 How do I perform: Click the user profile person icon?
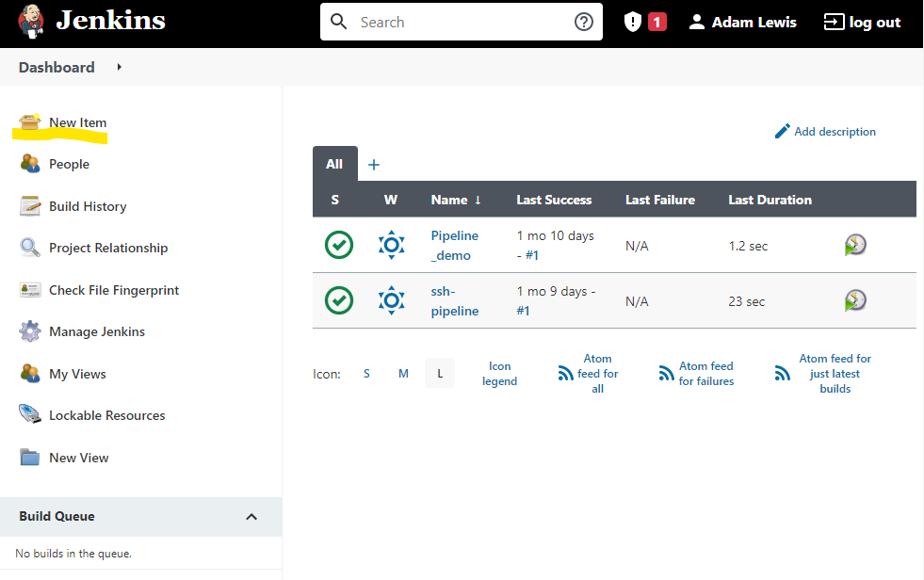pos(697,23)
